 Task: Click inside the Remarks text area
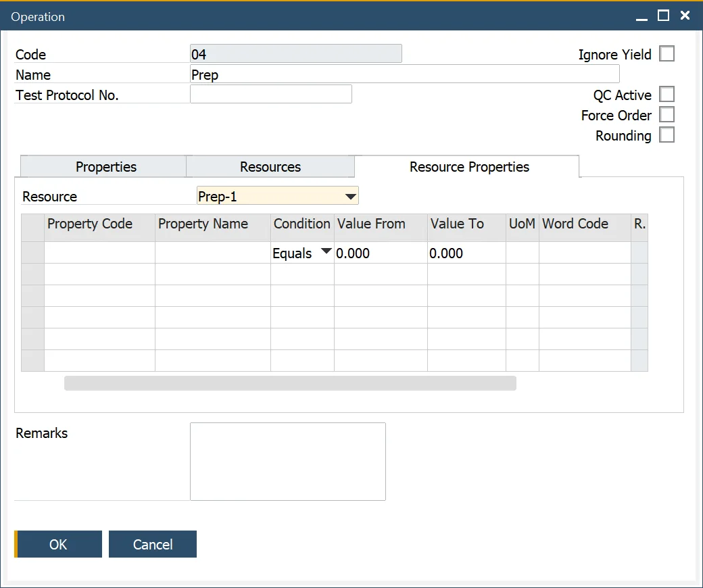click(287, 461)
